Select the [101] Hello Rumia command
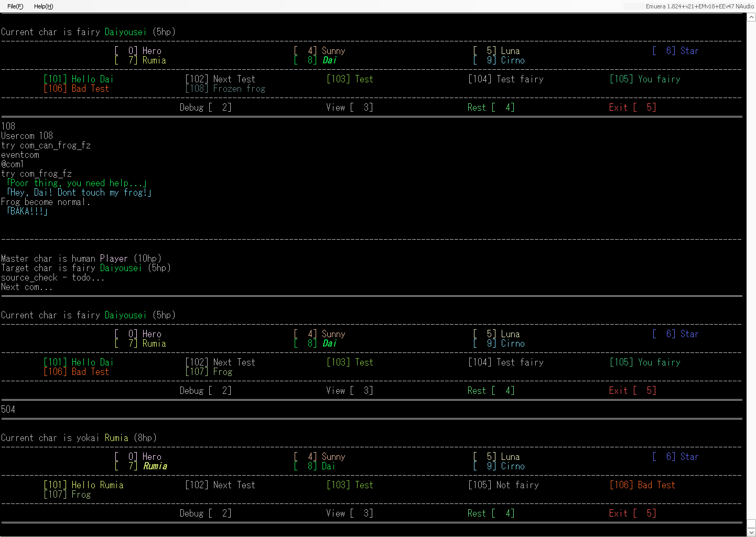The width and height of the screenshot is (756, 537). tap(84, 485)
